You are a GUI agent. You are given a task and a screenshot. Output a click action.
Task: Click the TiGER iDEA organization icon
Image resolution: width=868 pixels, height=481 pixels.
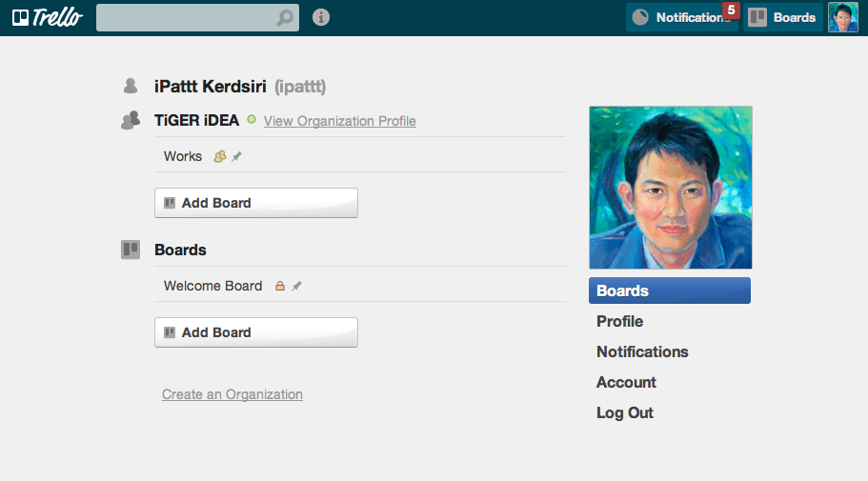tap(131, 120)
